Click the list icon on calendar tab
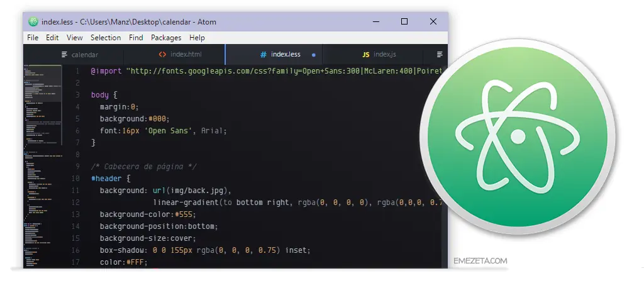The height and width of the screenshot is (283, 644). tap(65, 54)
